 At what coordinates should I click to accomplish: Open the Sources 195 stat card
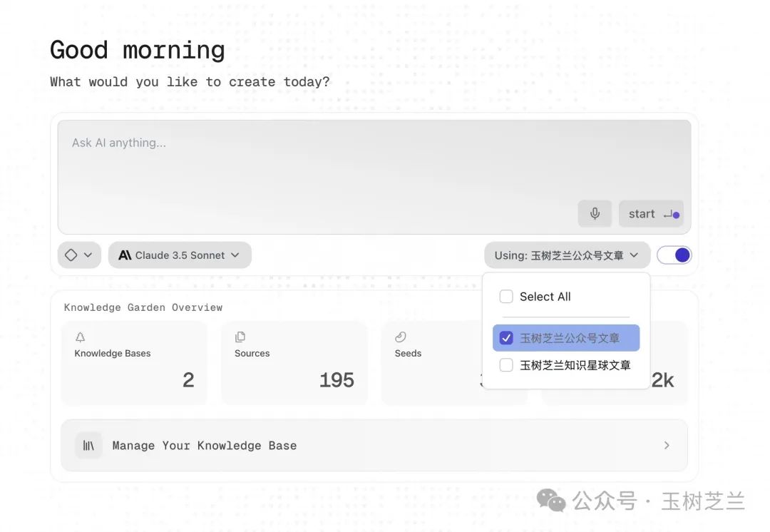click(294, 363)
